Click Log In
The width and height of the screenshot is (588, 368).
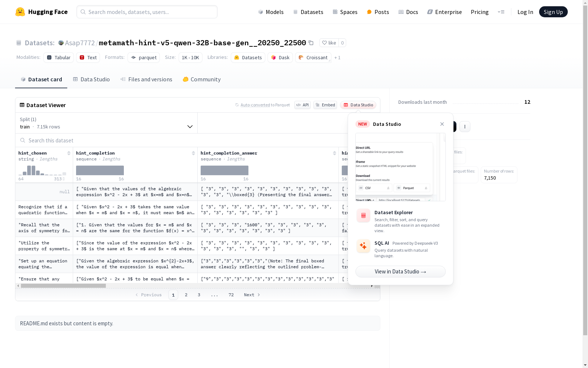click(x=525, y=12)
